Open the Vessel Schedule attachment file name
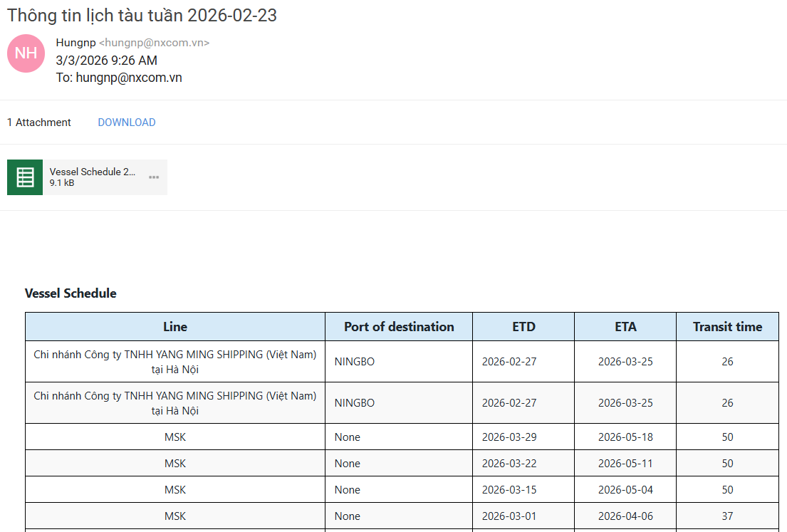The height and width of the screenshot is (532, 787). pyautogui.click(x=92, y=172)
